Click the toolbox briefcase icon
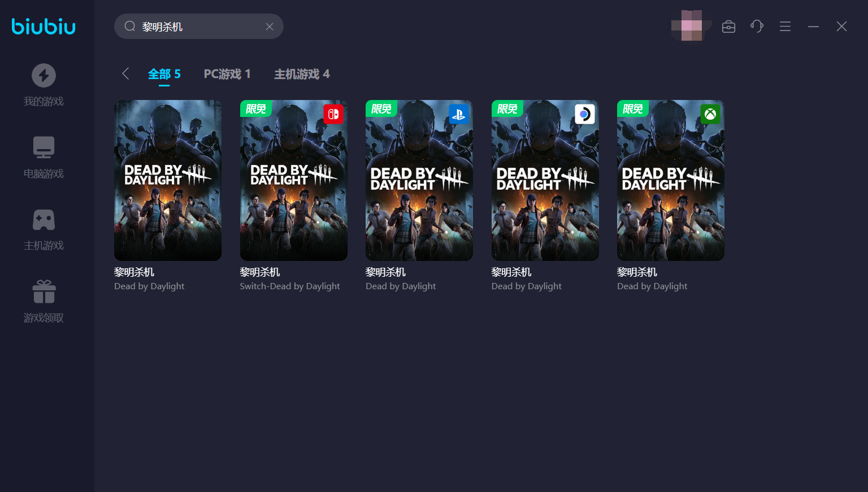 [x=728, y=27]
